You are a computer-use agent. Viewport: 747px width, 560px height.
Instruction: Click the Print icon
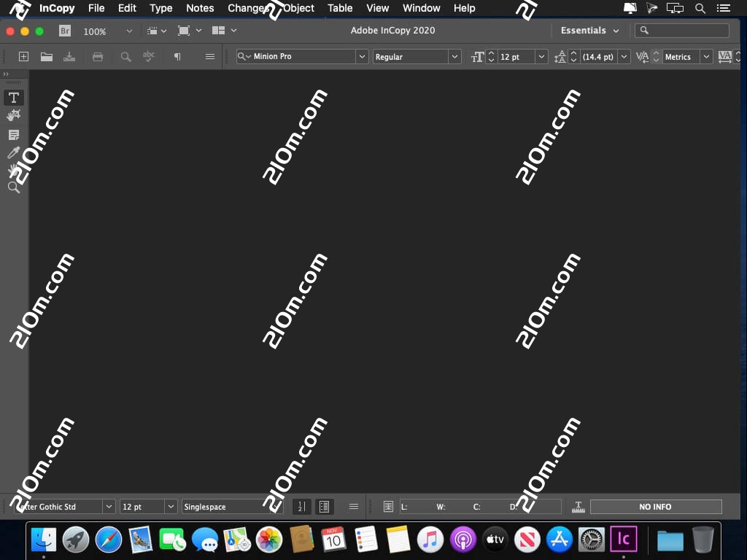point(98,57)
